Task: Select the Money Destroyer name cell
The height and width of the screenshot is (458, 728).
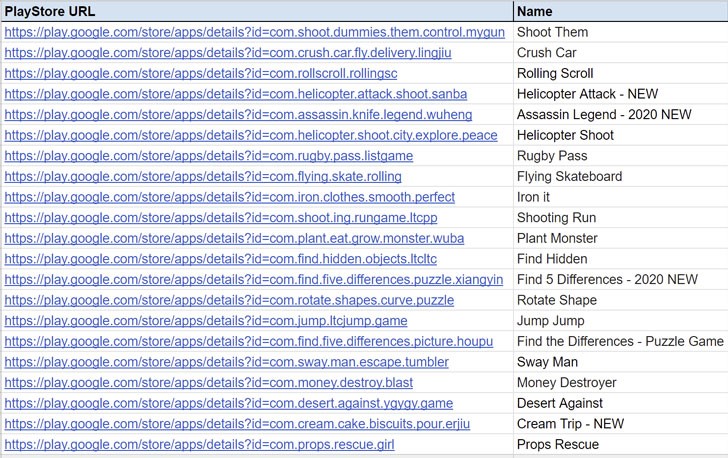Action: 621,382
